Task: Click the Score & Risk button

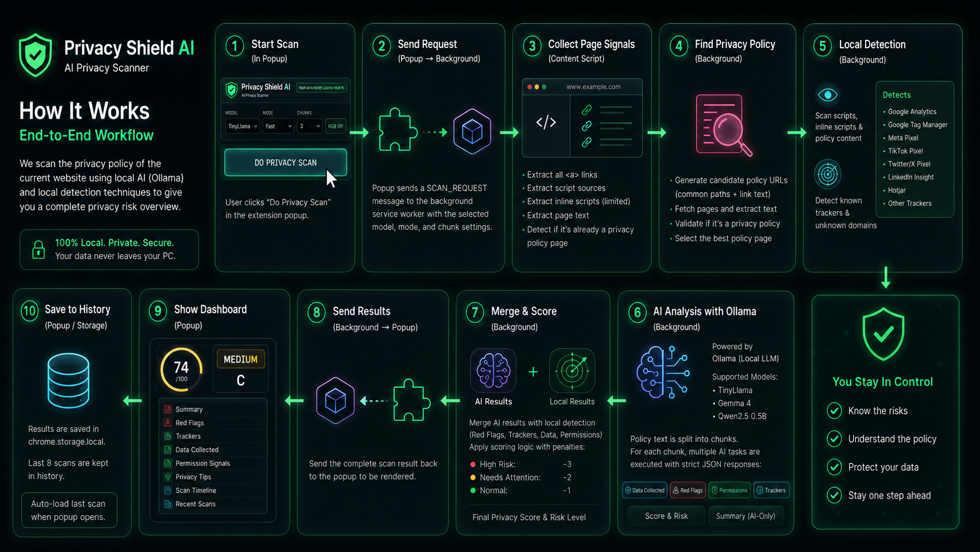Action: click(666, 516)
